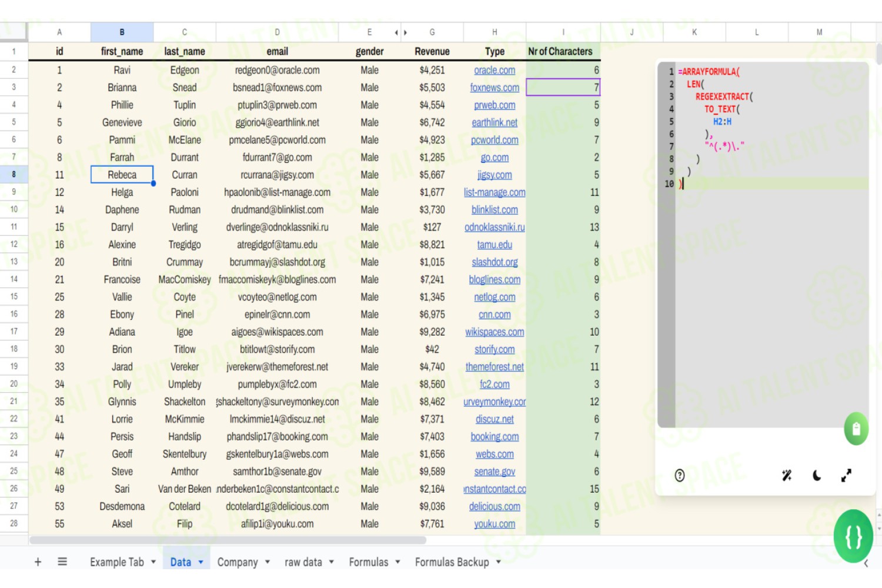
Task: Open the earthlink.net link
Action: [x=495, y=123]
